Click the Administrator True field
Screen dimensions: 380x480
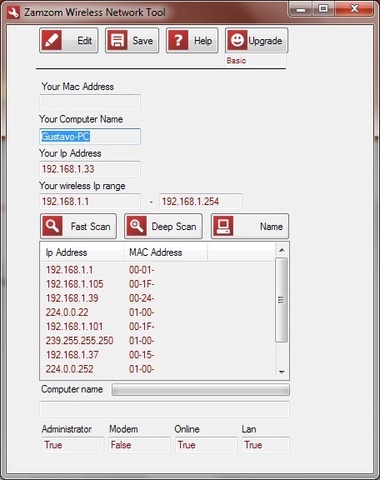point(73,445)
